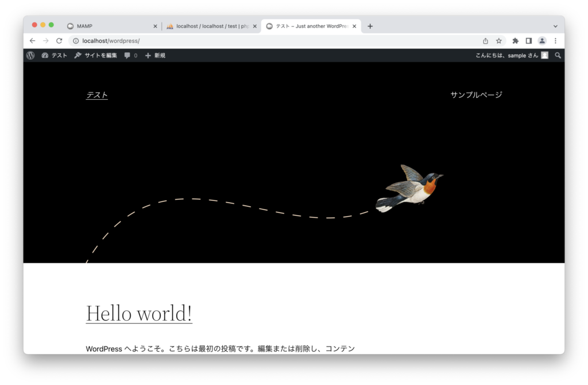Switch to the localhost phpMyAdmin tab
This screenshot has width=588, height=385.
[210, 26]
